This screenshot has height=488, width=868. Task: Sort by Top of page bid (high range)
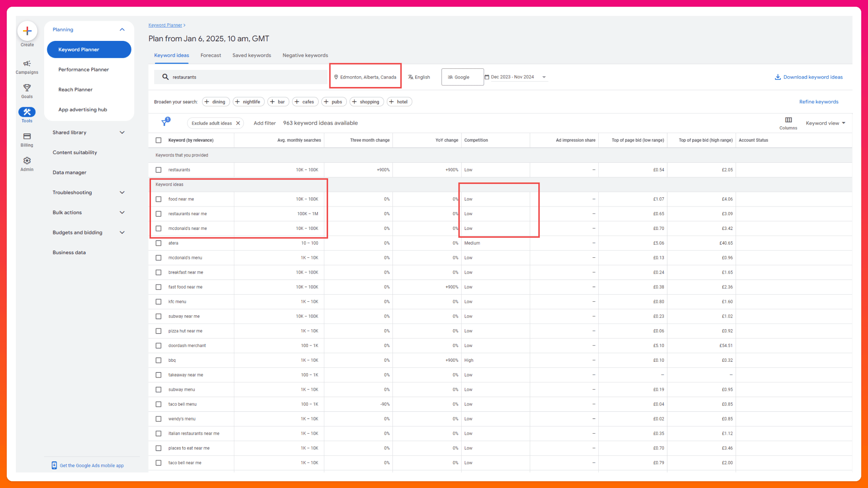(706, 140)
